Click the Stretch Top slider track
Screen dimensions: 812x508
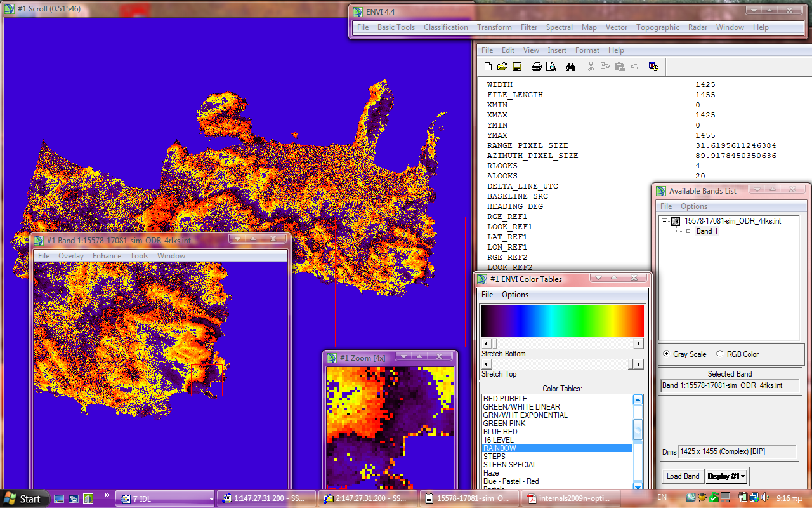point(562,364)
